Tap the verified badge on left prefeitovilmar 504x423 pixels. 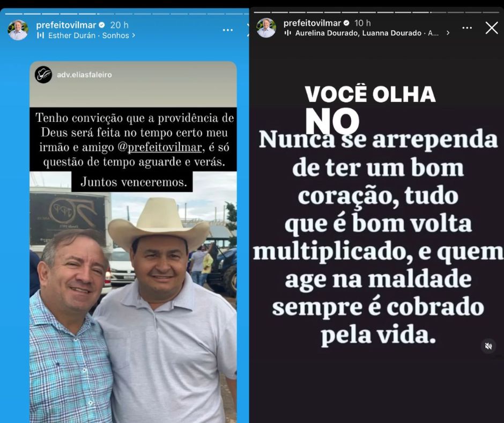pyautogui.click(x=101, y=25)
